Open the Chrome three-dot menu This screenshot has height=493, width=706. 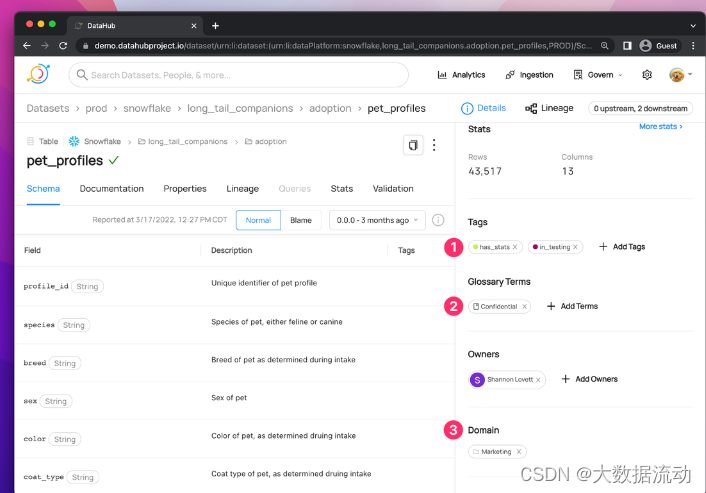pos(693,45)
